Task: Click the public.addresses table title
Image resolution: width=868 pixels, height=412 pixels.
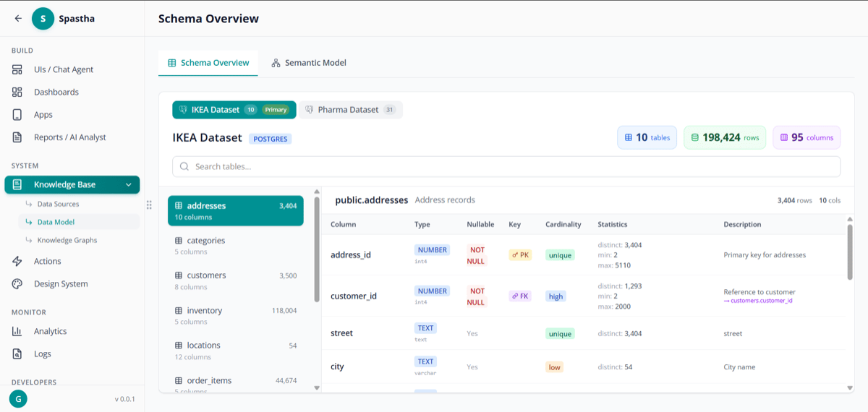Action: click(x=372, y=199)
